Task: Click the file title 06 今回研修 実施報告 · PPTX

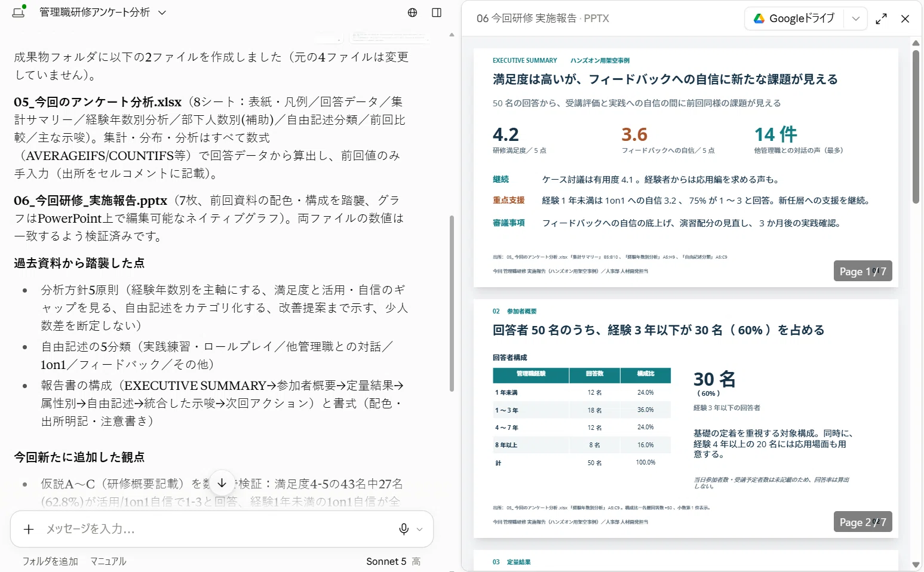Action: [542, 19]
